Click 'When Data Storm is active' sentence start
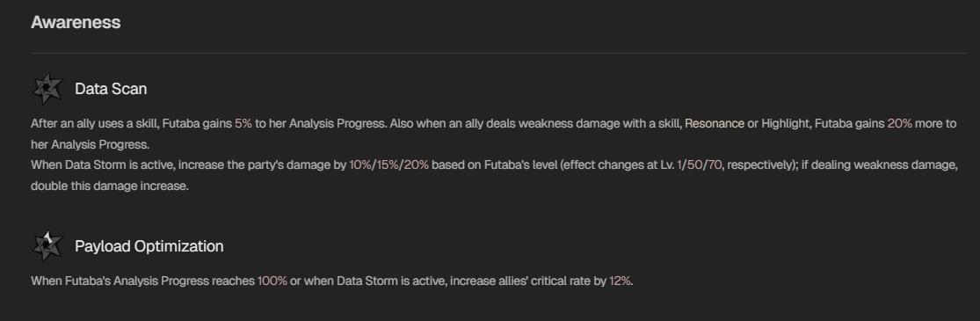 [90, 166]
